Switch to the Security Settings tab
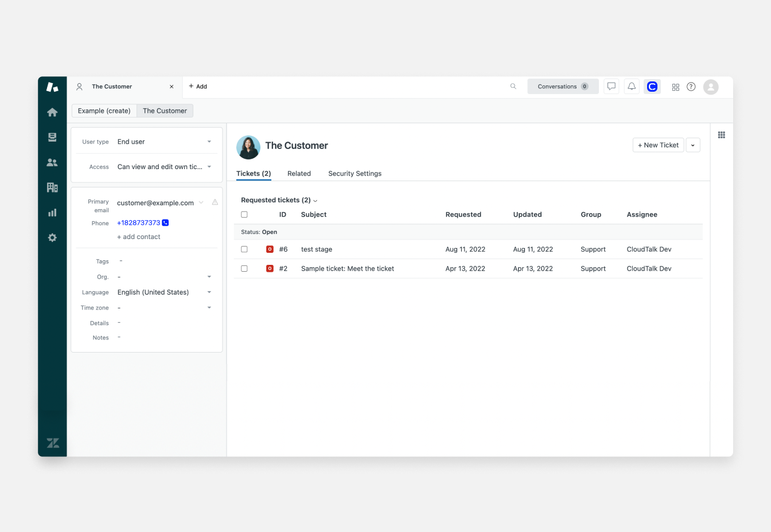Image resolution: width=771 pixels, height=532 pixels. (x=355, y=173)
